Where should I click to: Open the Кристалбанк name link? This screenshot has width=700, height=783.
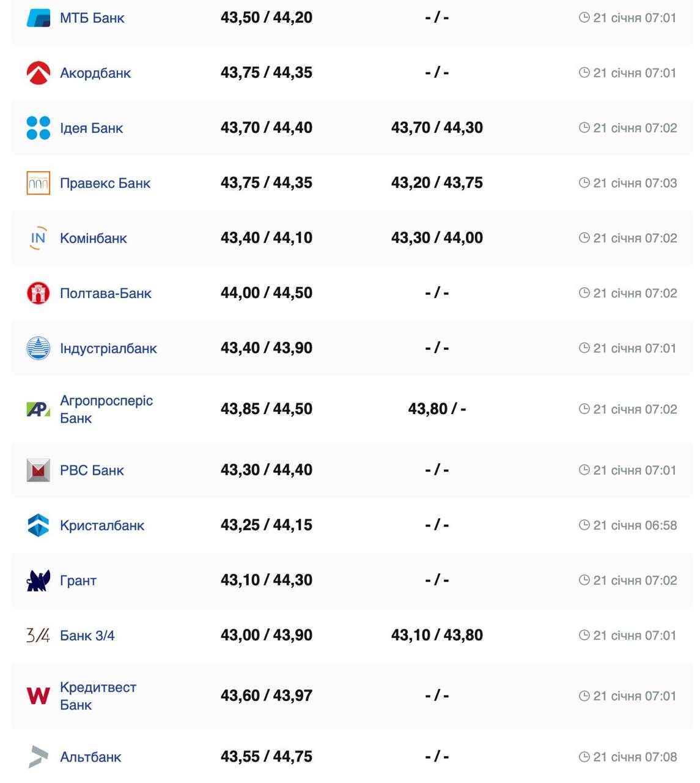pos(102,525)
